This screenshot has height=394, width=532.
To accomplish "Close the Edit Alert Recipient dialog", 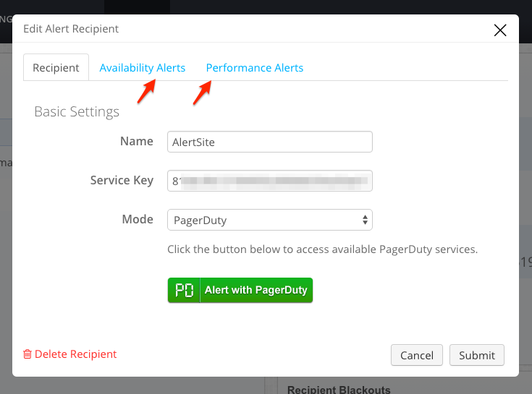I will [499, 30].
